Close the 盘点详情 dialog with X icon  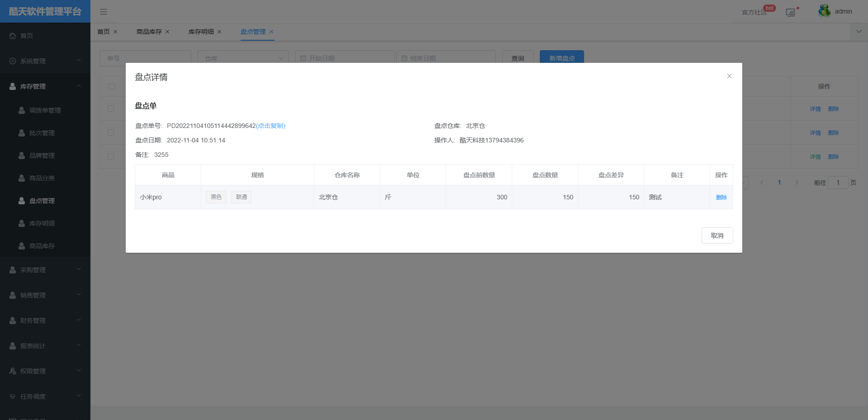(729, 76)
